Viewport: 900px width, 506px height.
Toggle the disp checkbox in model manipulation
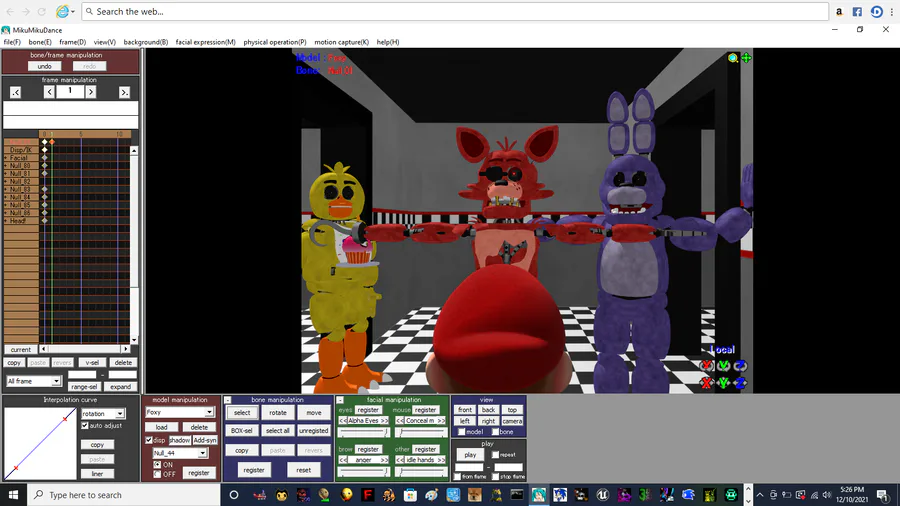(x=149, y=440)
